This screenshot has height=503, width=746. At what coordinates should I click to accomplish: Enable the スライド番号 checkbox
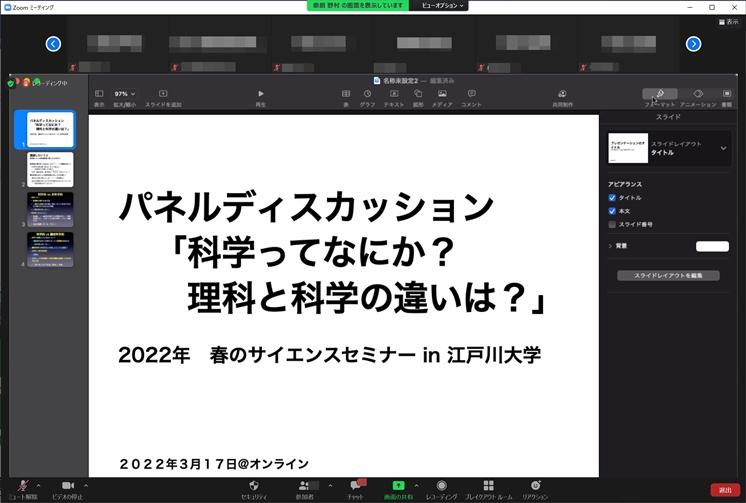point(612,224)
